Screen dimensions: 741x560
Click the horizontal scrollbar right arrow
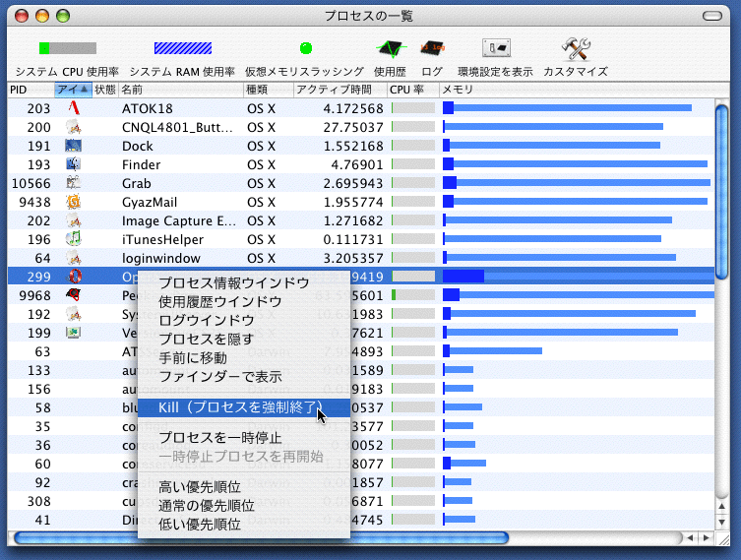(x=707, y=537)
